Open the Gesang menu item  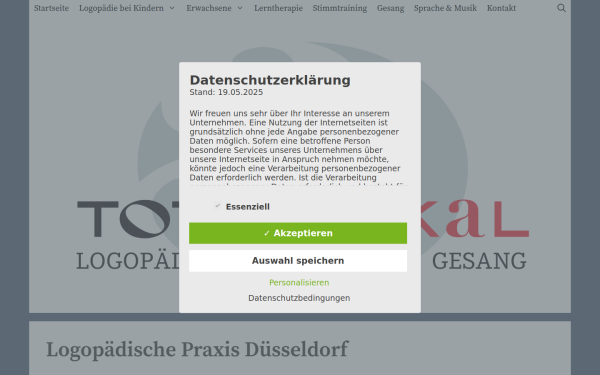click(390, 8)
